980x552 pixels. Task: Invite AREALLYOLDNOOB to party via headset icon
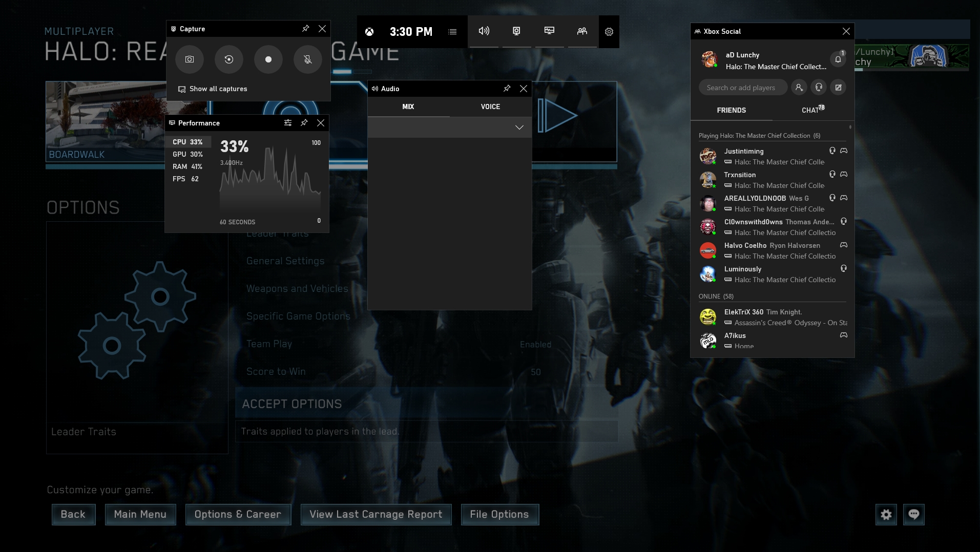(832, 198)
